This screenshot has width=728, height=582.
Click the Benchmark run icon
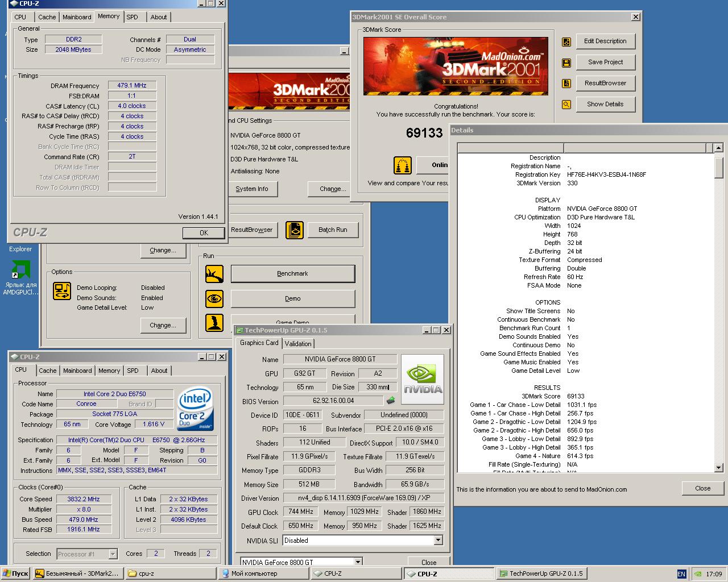[x=214, y=274]
